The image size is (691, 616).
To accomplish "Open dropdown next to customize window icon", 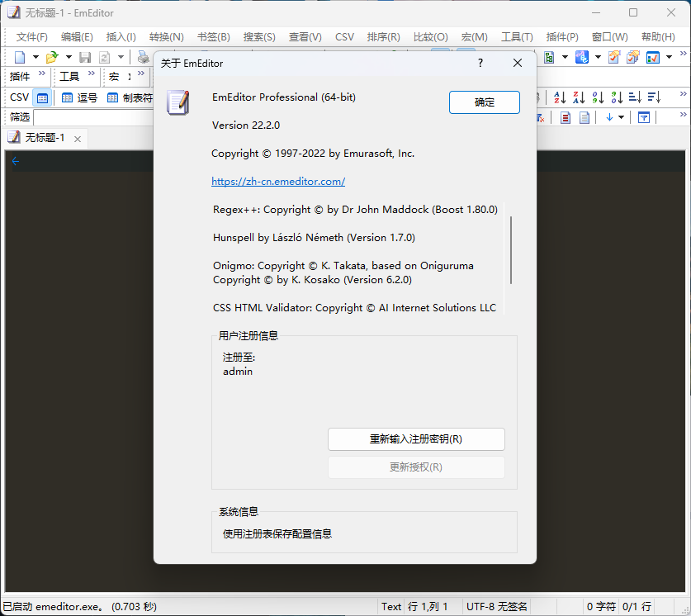I will click(669, 57).
